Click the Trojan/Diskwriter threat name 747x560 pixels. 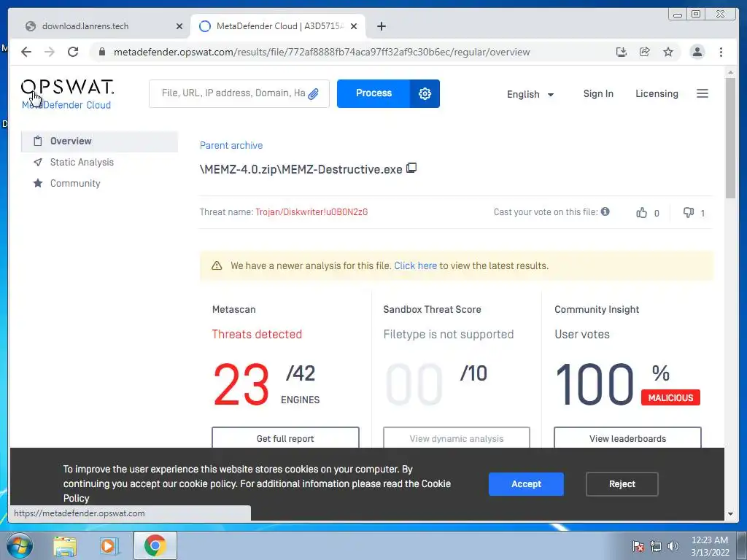[x=311, y=212]
